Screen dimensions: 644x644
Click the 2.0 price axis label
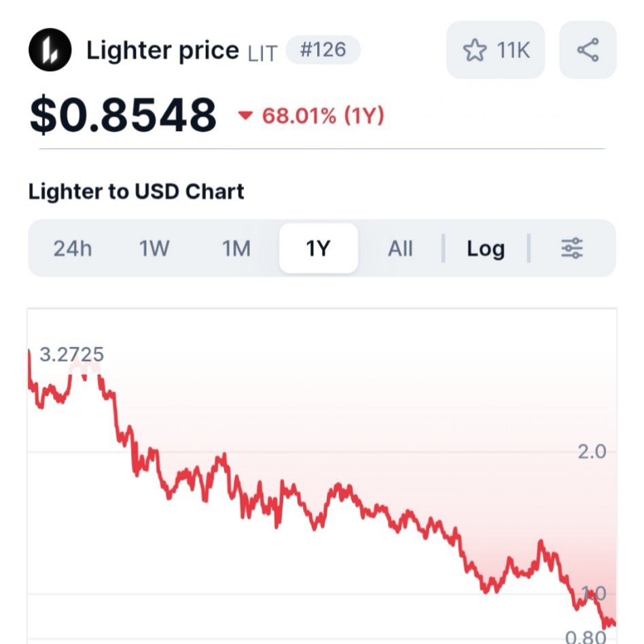pyautogui.click(x=592, y=452)
